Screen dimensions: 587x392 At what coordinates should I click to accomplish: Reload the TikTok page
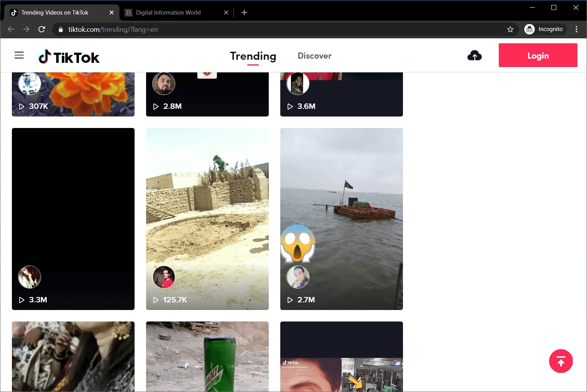(x=42, y=30)
